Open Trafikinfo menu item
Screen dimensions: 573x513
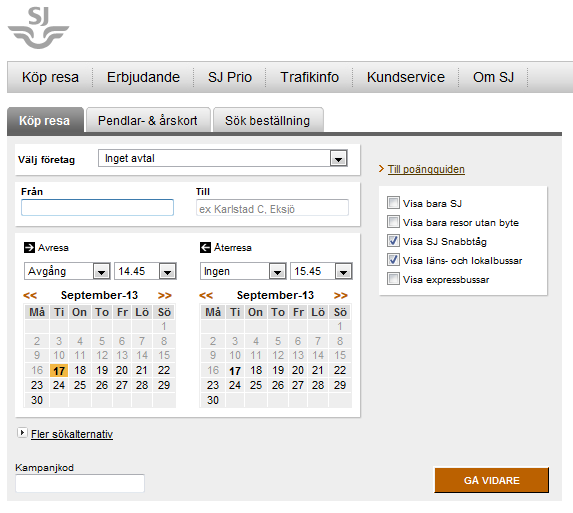[310, 77]
